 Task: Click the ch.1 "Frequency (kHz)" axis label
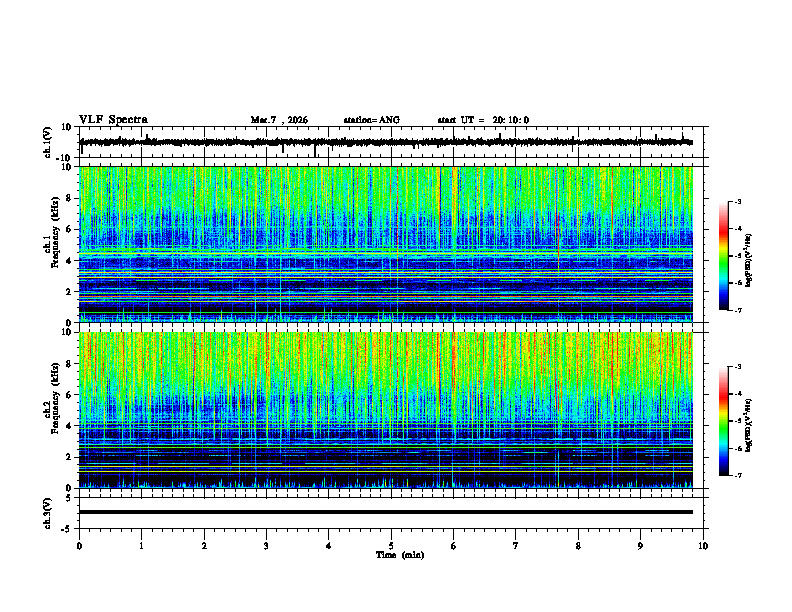[x=55, y=231]
